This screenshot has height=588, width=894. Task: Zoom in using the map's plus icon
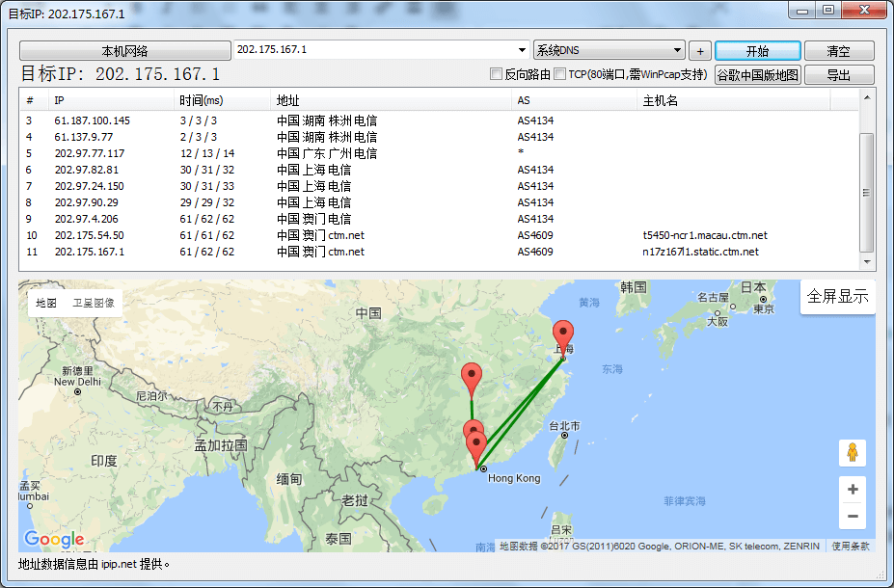pyautogui.click(x=852, y=489)
